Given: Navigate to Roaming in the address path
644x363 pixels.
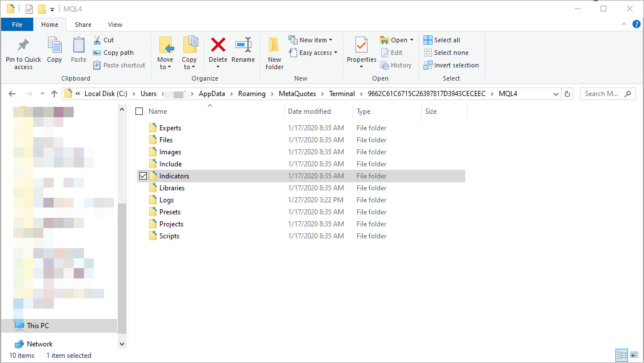Looking at the screenshot, I should tap(252, 94).
